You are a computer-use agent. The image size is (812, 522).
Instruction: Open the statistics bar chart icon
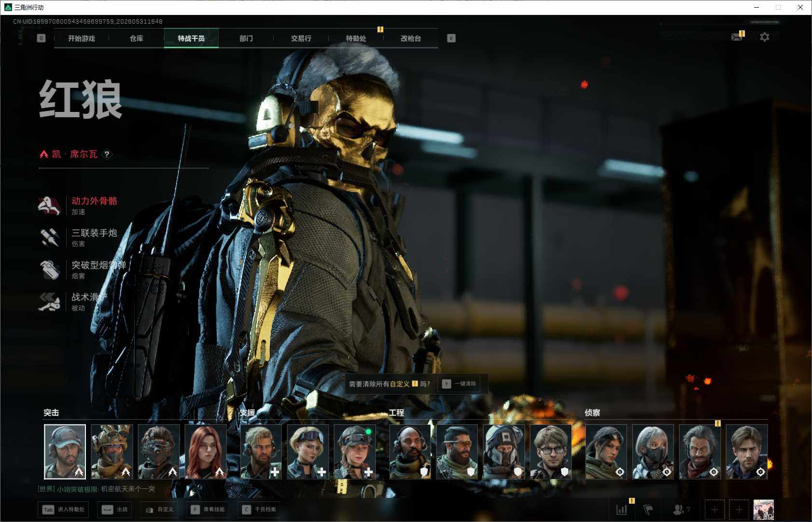point(622,509)
